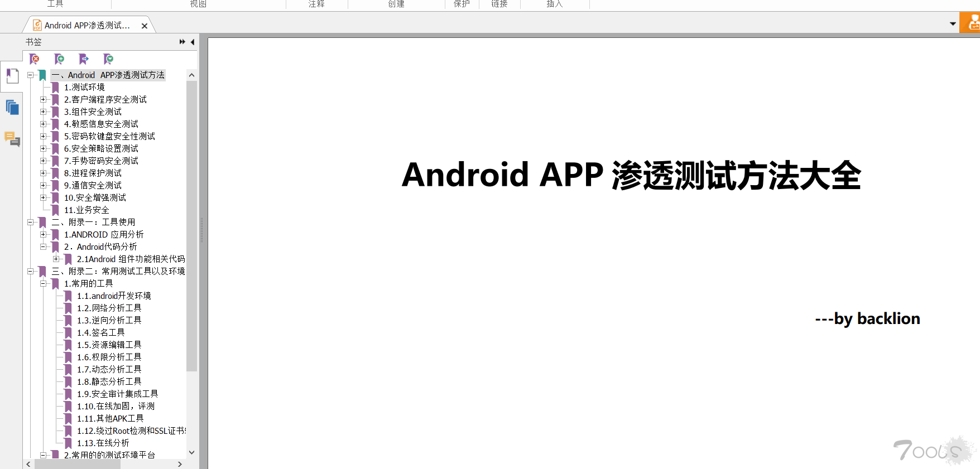Screen dimensions: 980x469
Task: Collapse the 三、附录二 bookmark node
Action: 30,271
